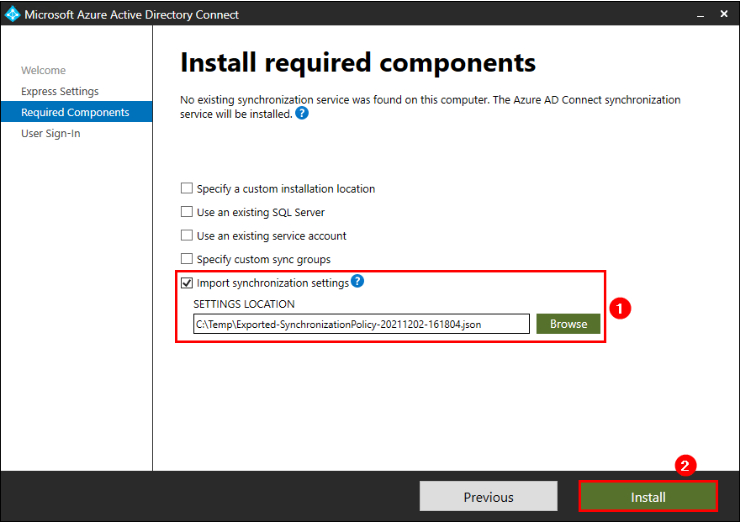The width and height of the screenshot is (740, 522).
Task: Close the Azure AD Connect window
Action: point(724,14)
